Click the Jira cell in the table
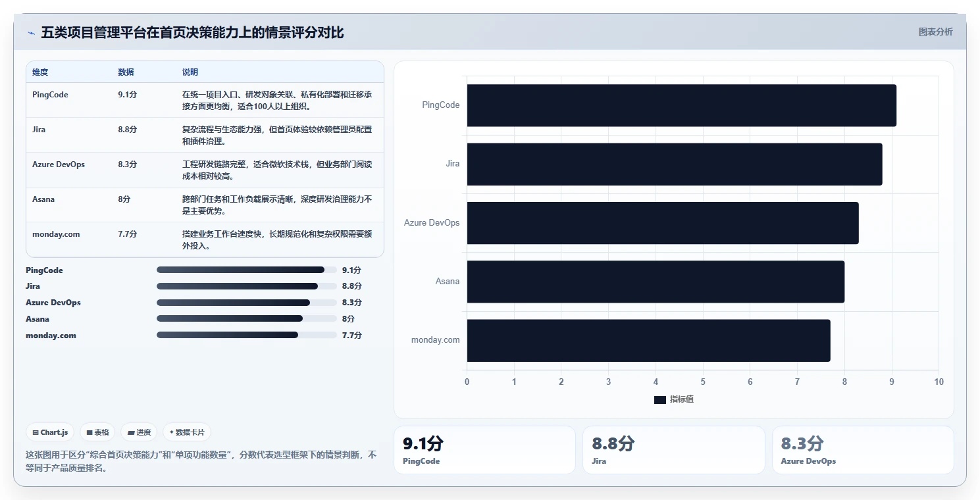The height and width of the screenshot is (500, 980). coord(39,130)
